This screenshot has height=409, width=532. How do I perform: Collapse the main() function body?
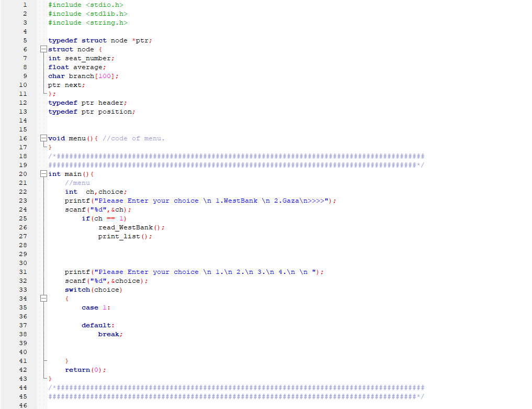(43, 173)
